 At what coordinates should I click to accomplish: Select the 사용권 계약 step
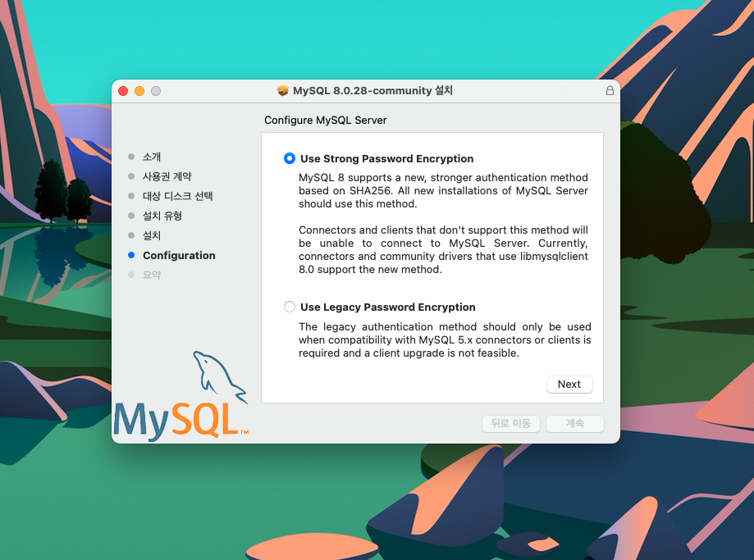tap(167, 176)
